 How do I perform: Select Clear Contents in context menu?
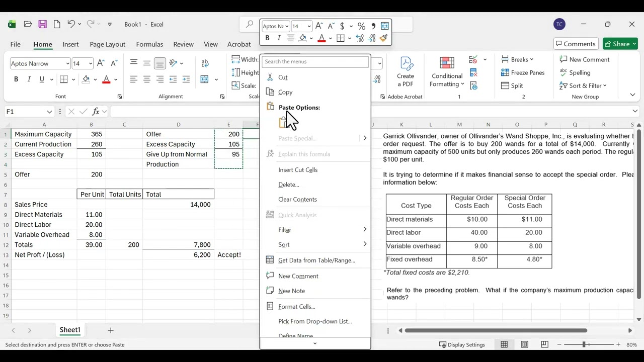pos(315,199)
